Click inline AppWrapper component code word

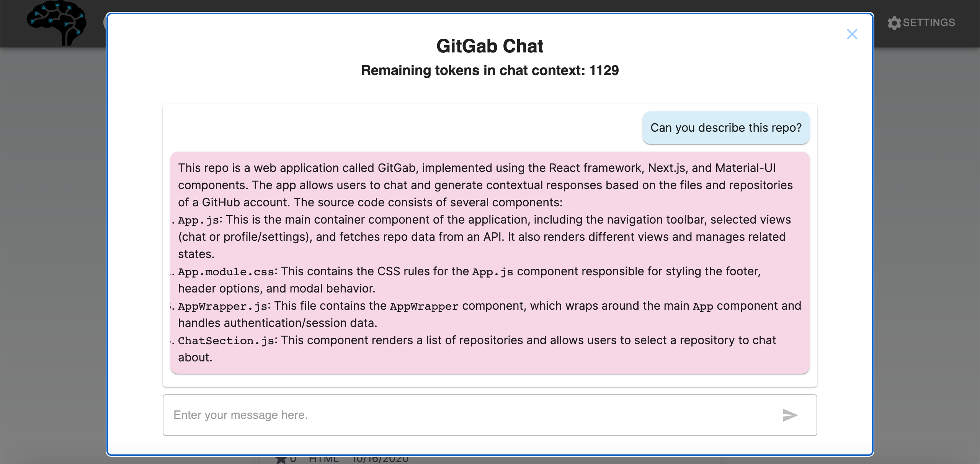424,306
